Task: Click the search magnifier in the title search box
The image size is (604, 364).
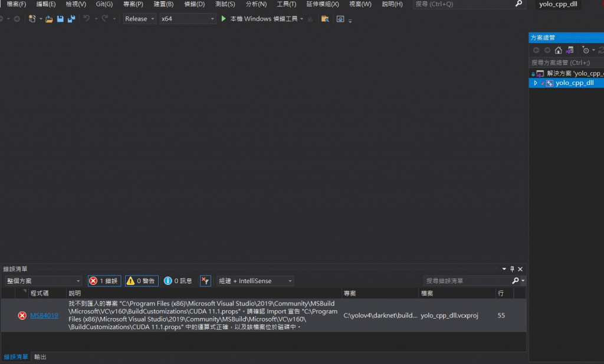Action: pyautogui.click(x=518, y=4)
